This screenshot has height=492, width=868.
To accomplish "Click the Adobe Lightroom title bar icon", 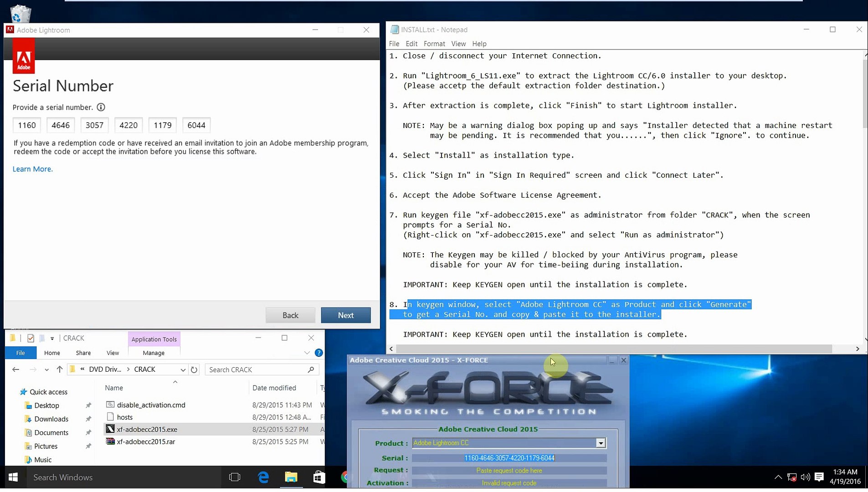I will 10,30.
